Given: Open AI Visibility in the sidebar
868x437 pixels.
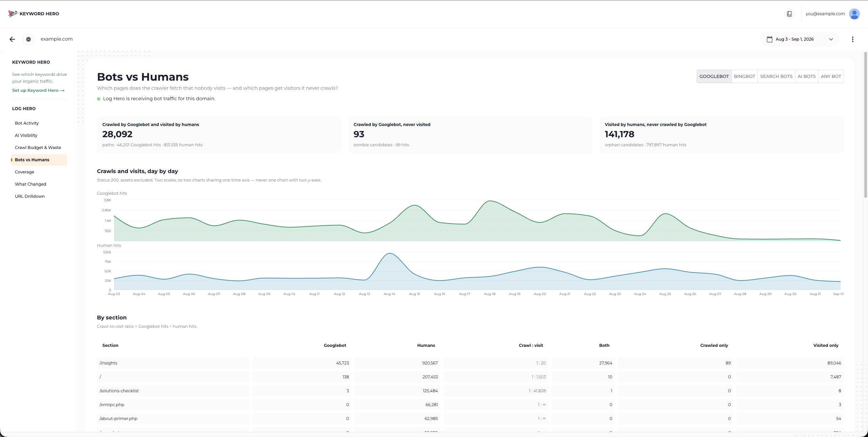Looking at the screenshot, I should point(39,135).
